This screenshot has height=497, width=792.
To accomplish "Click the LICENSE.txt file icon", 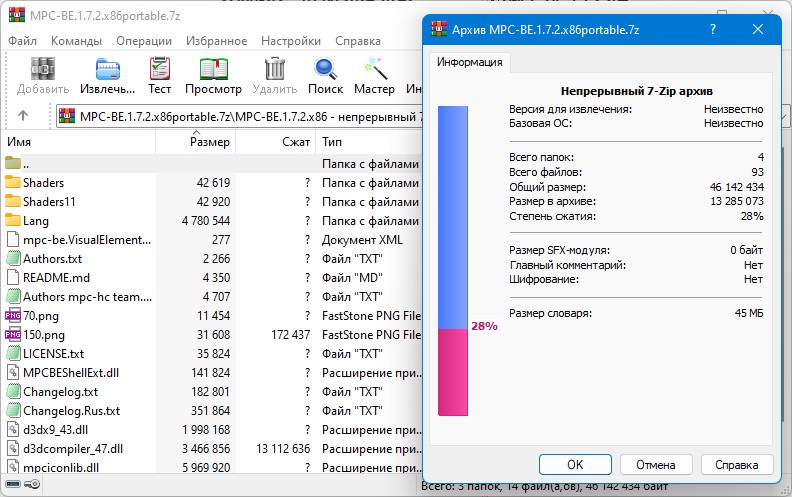I will (13, 354).
